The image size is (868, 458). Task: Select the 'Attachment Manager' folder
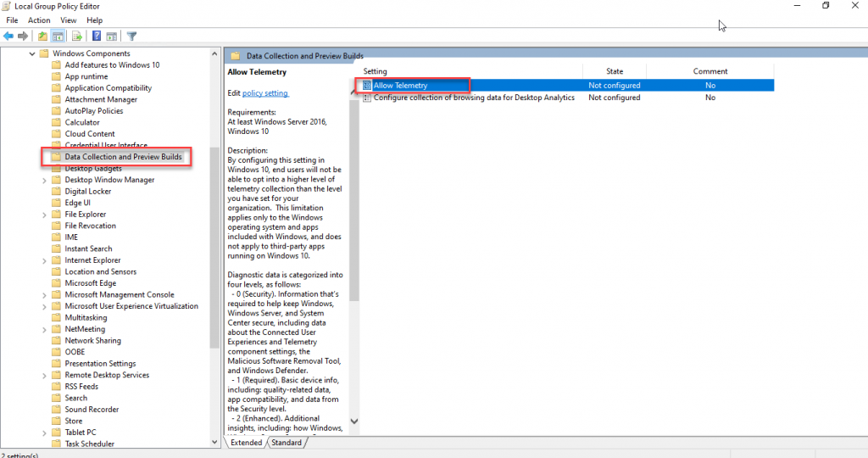pyautogui.click(x=101, y=100)
